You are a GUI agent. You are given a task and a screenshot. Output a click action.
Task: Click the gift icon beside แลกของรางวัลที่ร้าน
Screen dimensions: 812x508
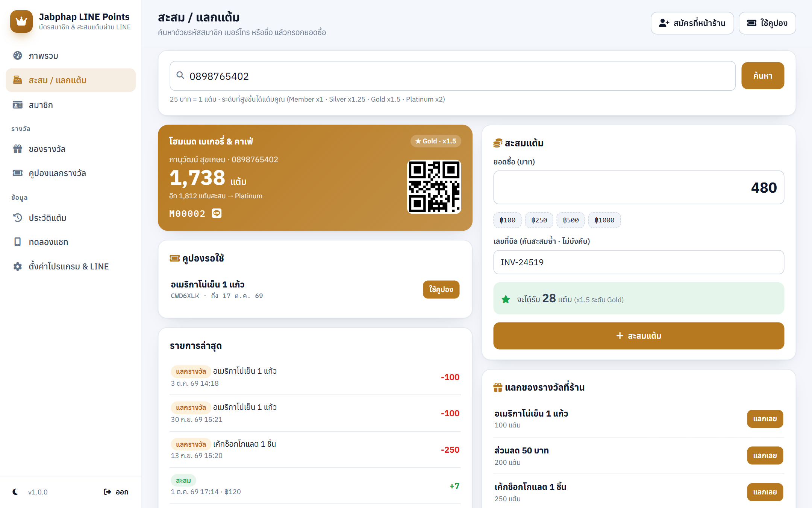(x=498, y=387)
